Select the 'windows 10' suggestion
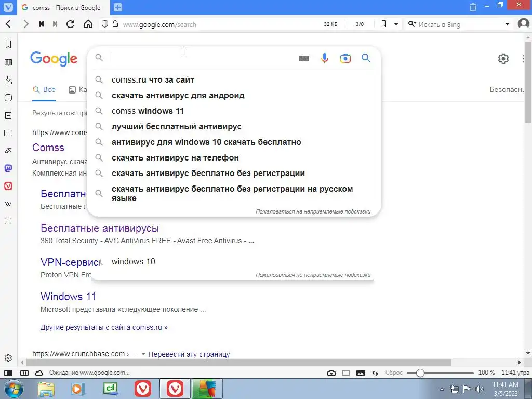532x399 pixels. (x=134, y=262)
